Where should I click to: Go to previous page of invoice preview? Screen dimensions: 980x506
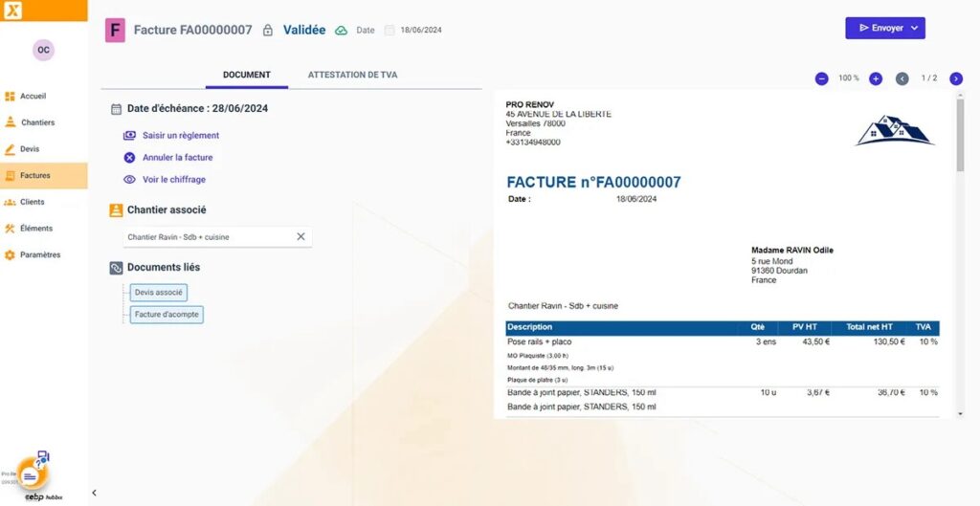pyautogui.click(x=902, y=78)
